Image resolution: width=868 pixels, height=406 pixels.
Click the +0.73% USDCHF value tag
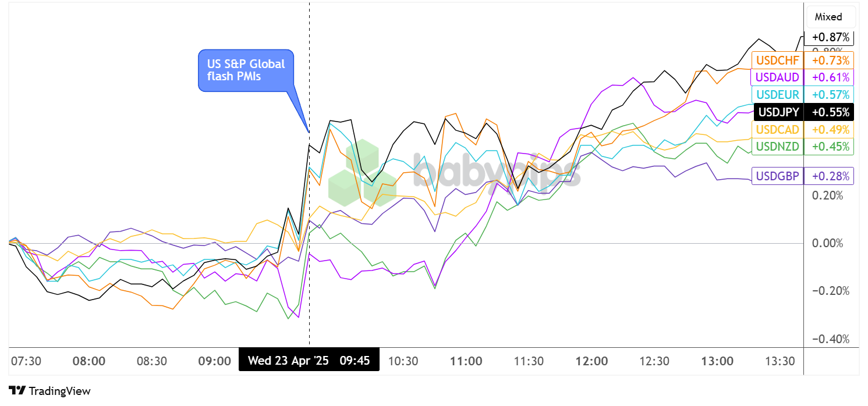(x=829, y=60)
